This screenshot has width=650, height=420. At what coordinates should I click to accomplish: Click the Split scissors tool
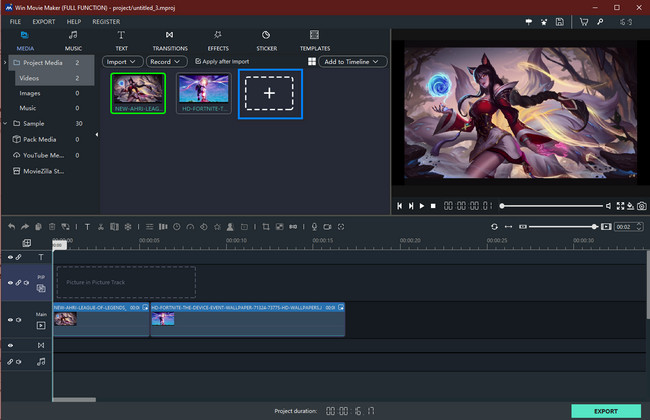click(x=101, y=227)
